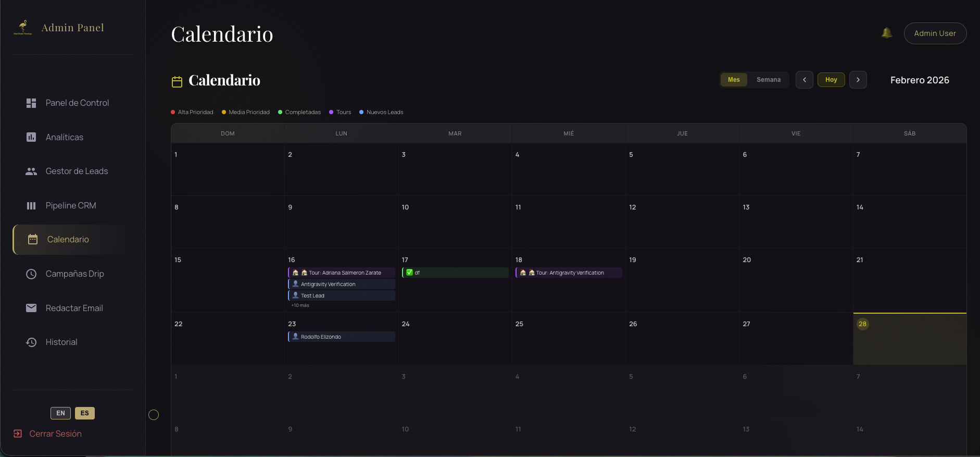The height and width of the screenshot is (457, 980).
Task: Click 'Febrero 2026' month label
Action: coord(920,80)
